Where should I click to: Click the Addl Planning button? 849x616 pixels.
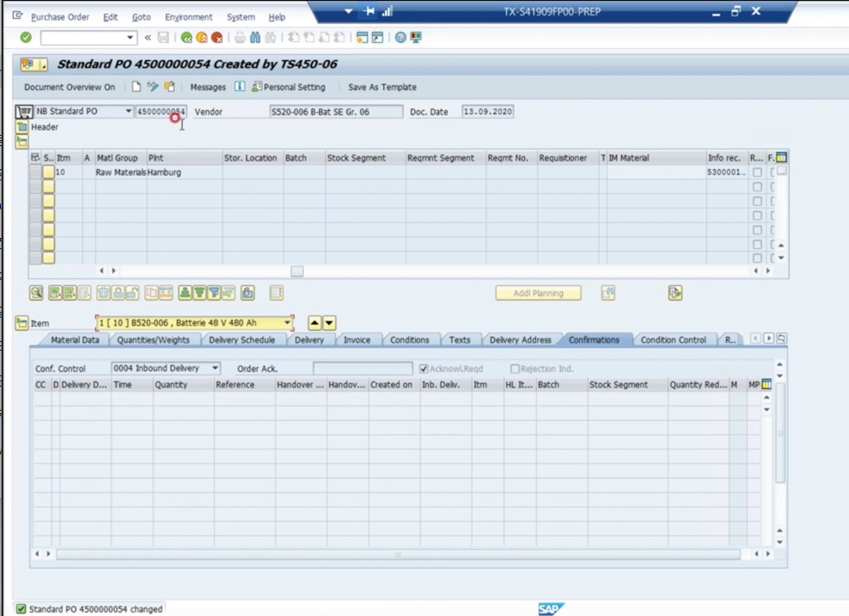click(538, 293)
